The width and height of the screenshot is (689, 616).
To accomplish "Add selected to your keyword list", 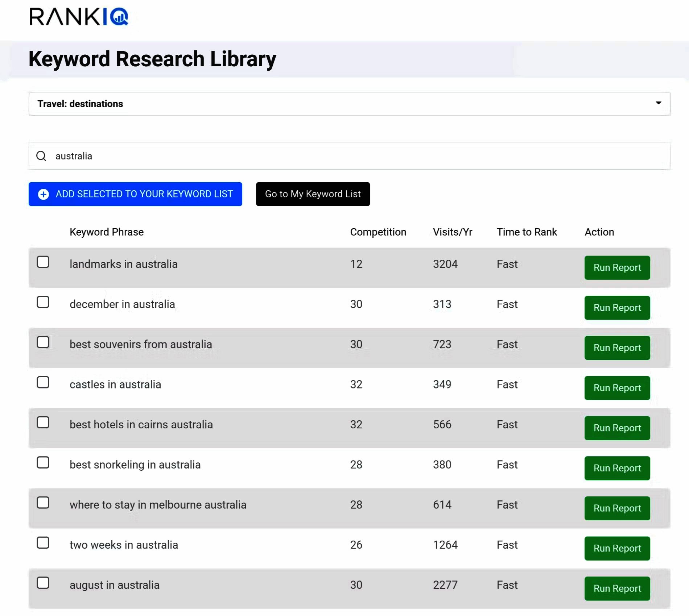I will [135, 194].
